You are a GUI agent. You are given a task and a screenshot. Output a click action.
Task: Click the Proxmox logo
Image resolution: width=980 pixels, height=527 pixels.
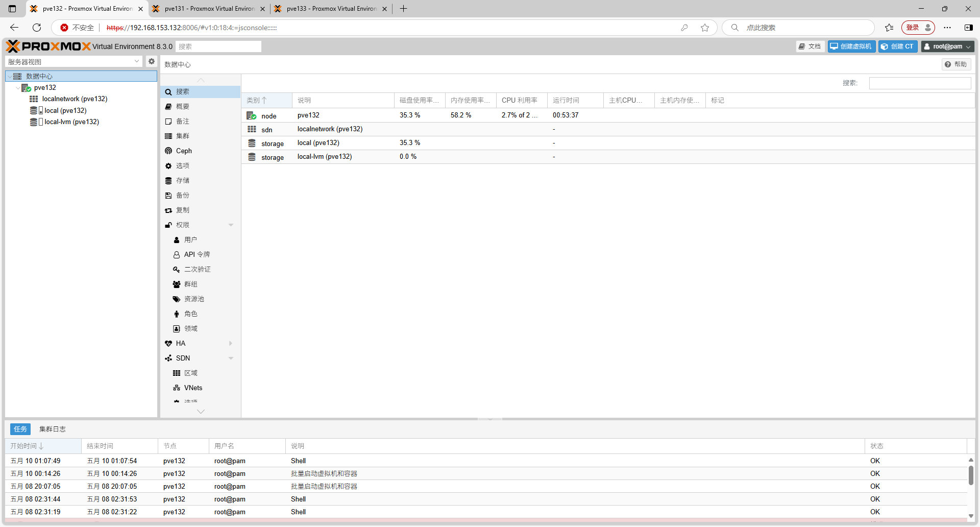point(48,46)
